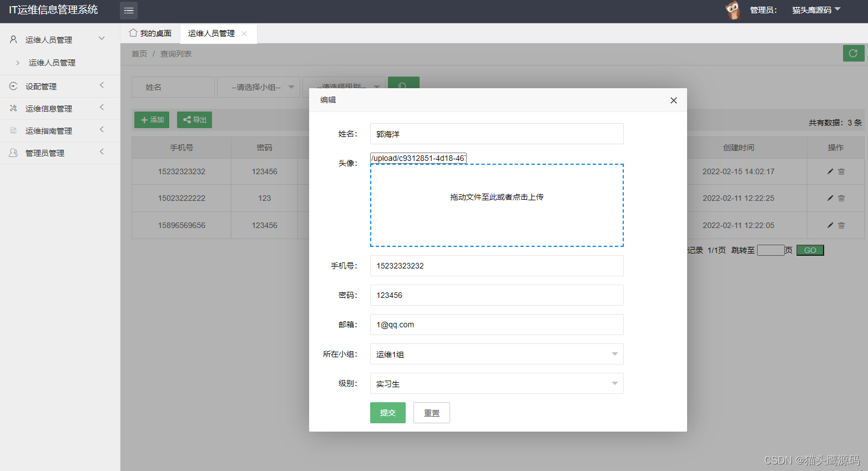Open the 运维人员管理 submenu item
This screenshot has height=471, width=868.
52,63
